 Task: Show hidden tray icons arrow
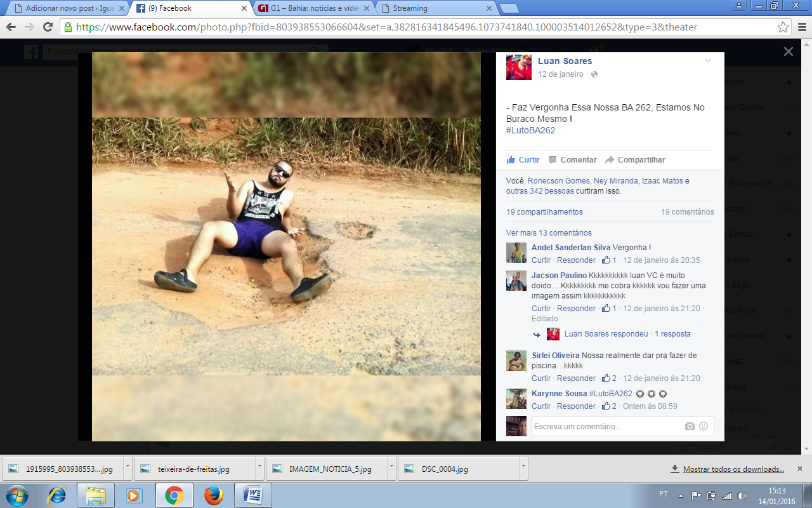pyautogui.click(x=680, y=495)
